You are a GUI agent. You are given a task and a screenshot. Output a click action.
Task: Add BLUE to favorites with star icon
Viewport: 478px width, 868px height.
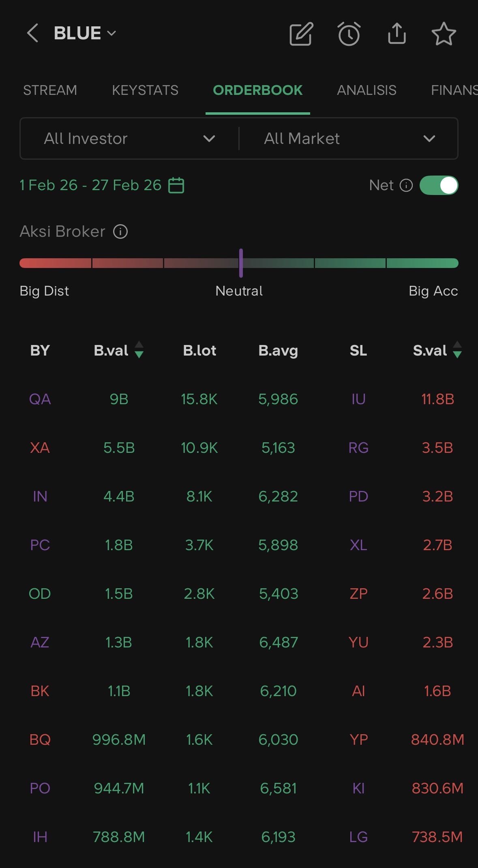point(444,34)
